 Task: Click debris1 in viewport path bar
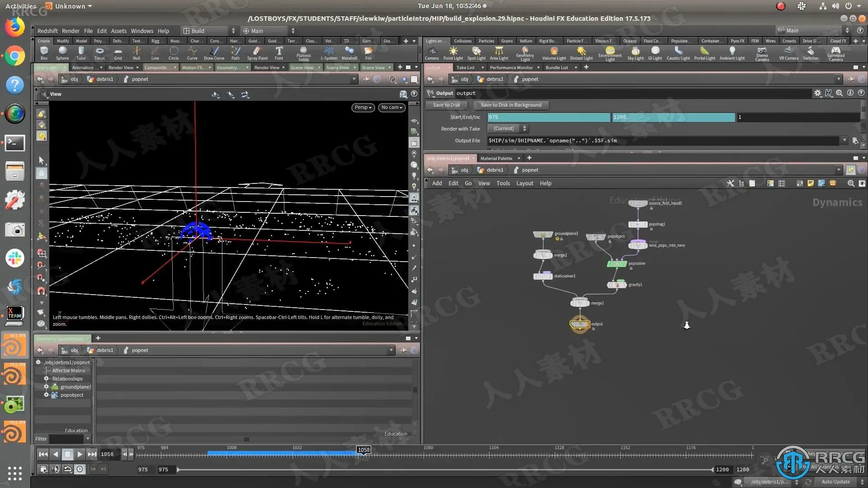[104, 79]
